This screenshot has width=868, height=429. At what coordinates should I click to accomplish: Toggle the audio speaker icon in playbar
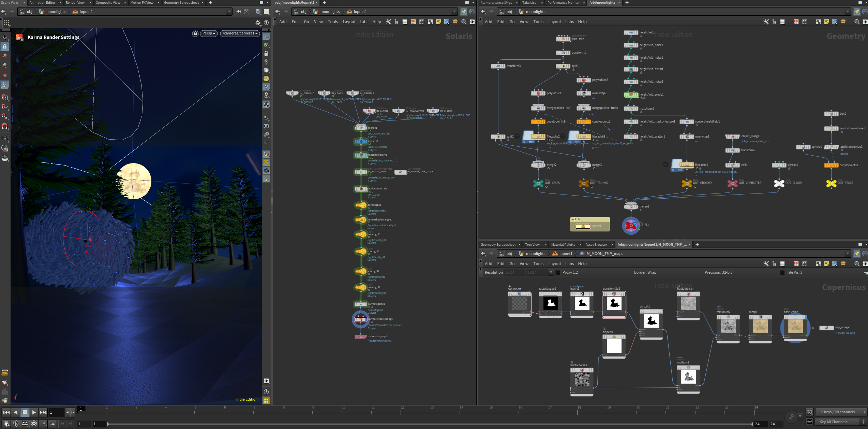[x=16, y=424]
